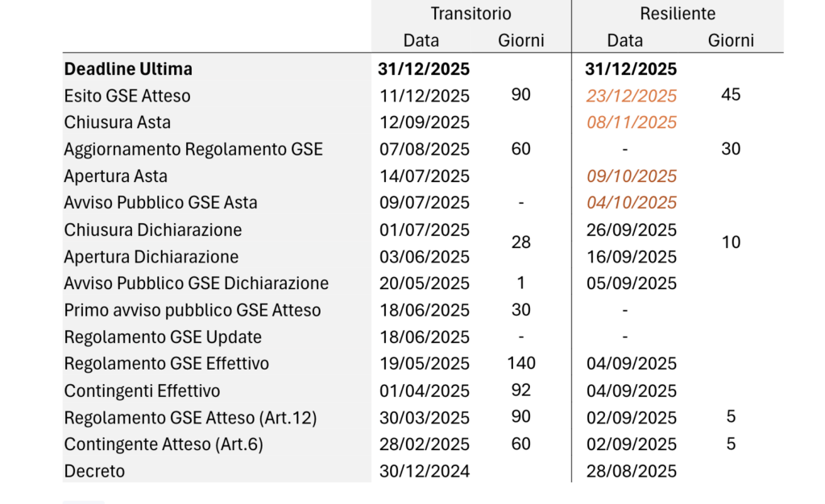Select the orange date 09/10/2025
This screenshot has width=825, height=504.
(x=632, y=176)
